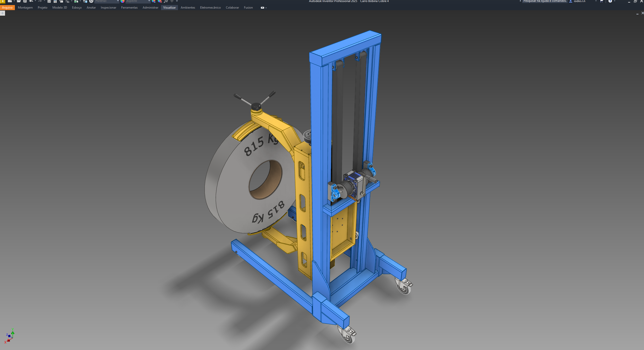Expand the undo history dropdown arrow
The width and height of the screenshot is (644, 350).
click(x=35, y=1)
